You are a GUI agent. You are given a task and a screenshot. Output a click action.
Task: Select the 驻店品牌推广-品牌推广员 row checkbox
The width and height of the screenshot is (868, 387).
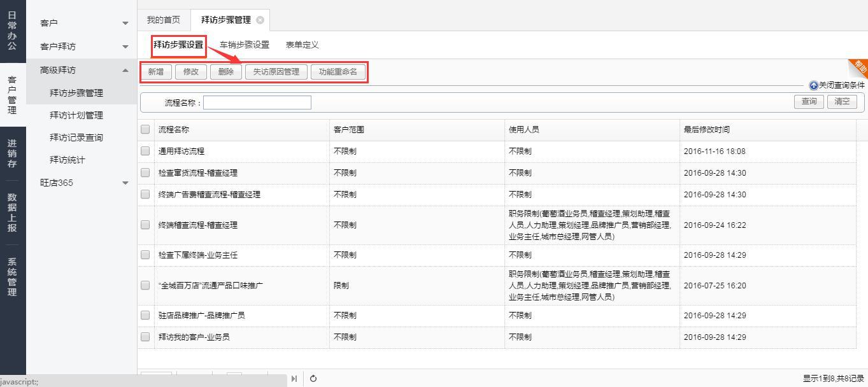tap(145, 315)
